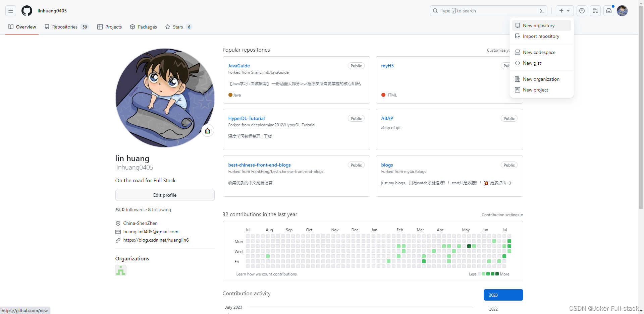Open the hamburger navigation menu
This screenshot has width=644, height=314.
(11, 11)
